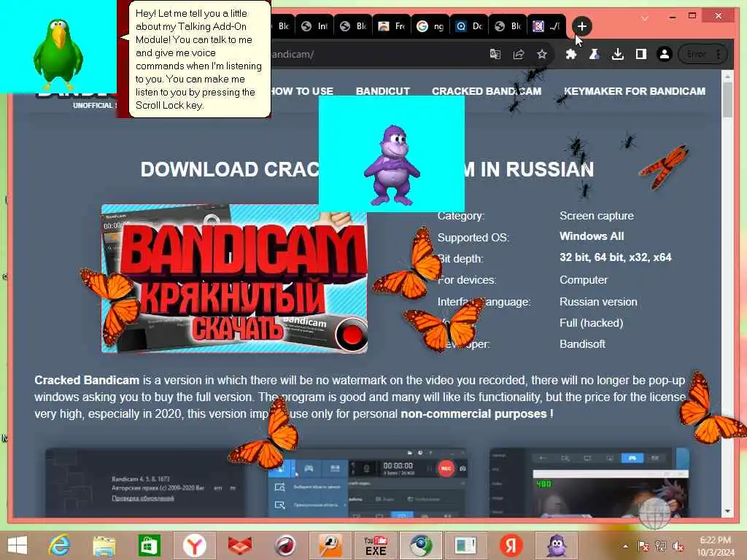Switch to the 'Dc' browser tab

(x=469, y=26)
